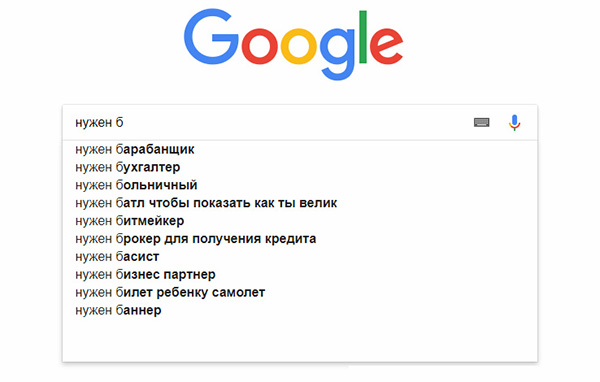Choose 'нужен билет ребенку самолет' suggestion
This screenshot has width=600, height=382.
coord(170,292)
